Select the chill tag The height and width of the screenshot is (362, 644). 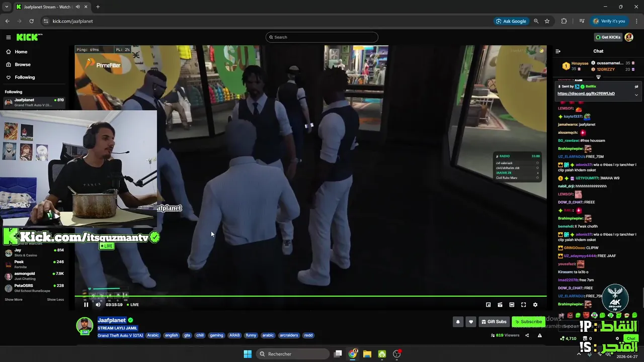200,335
